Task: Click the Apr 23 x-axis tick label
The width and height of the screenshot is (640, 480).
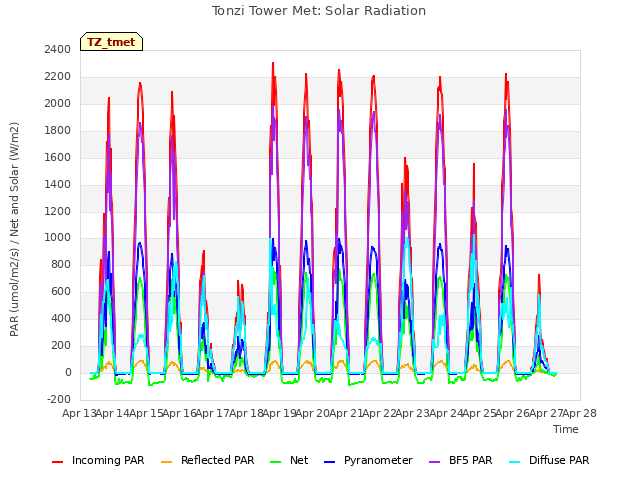Action: click(413, 413)
